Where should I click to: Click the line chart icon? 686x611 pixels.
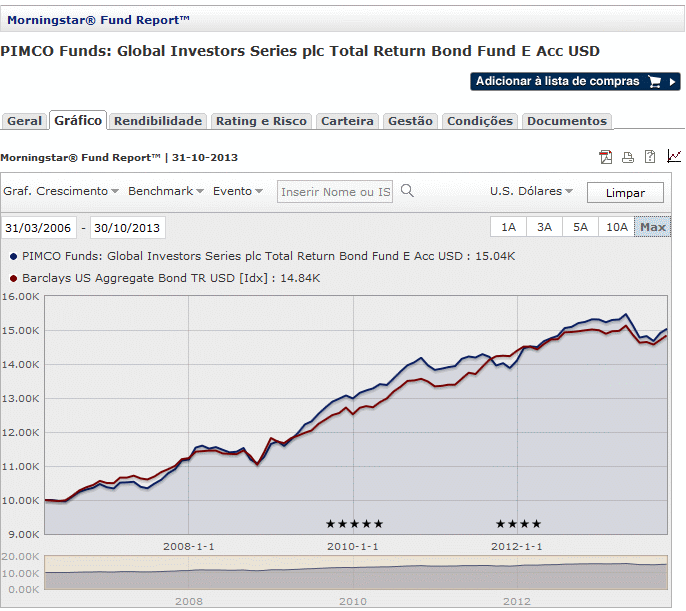(674, 156)
